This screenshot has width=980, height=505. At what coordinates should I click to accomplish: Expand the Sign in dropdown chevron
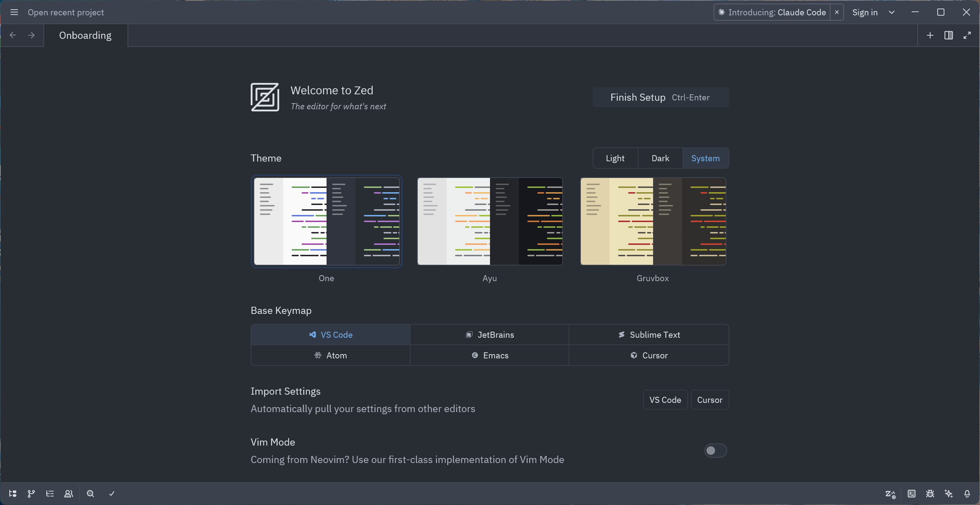click(x=891, y=12)
